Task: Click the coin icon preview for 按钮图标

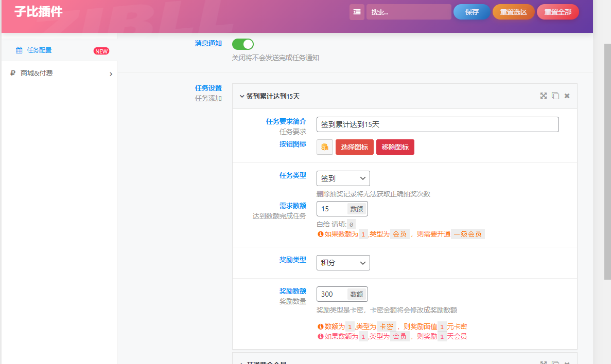Action: pyautogui.click(x=325, y=147)
